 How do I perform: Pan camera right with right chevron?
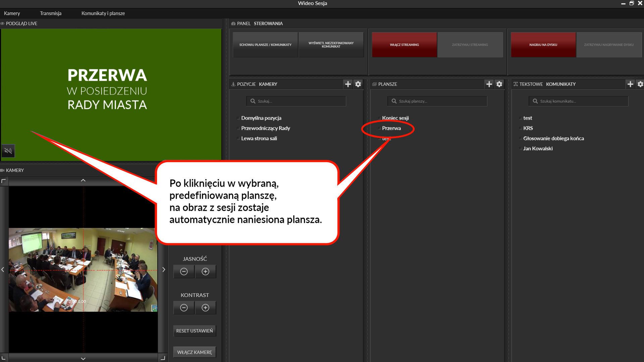click(x=164, y=269)
